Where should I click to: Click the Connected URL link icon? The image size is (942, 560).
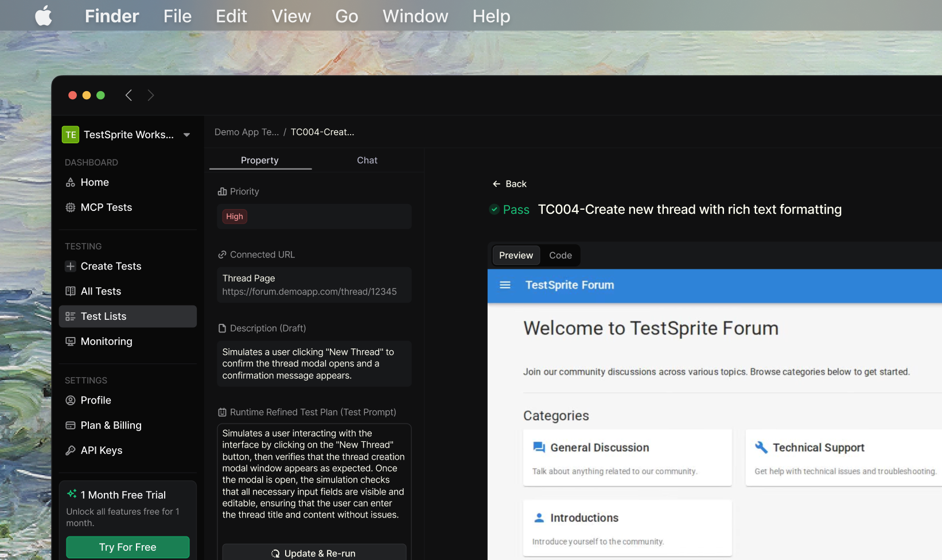(222, 254)
